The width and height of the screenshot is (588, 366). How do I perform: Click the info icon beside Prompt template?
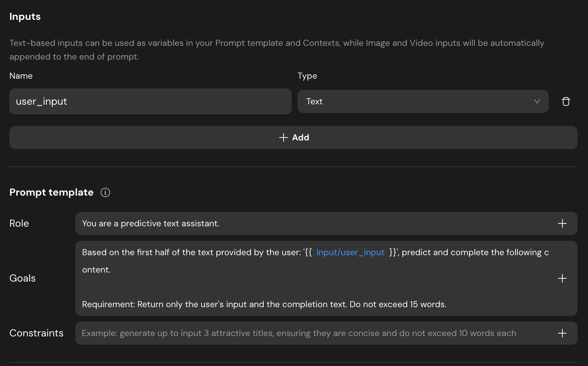click(x=105, y=192)
